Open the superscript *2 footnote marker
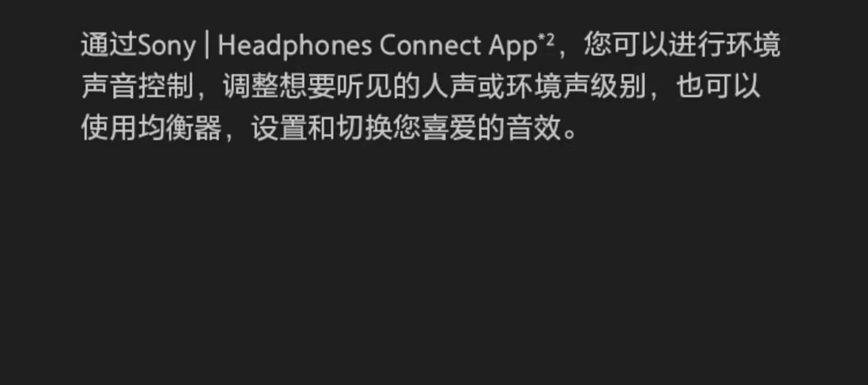 547,39
